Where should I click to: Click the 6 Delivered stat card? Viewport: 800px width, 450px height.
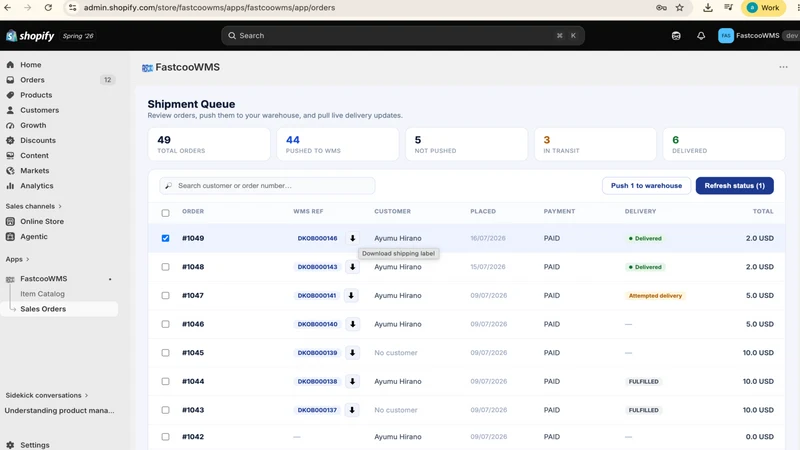[x=724, y=144]
